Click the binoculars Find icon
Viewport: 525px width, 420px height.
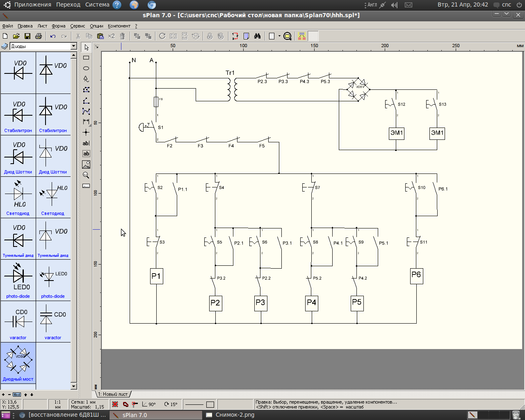click(257, 36)
